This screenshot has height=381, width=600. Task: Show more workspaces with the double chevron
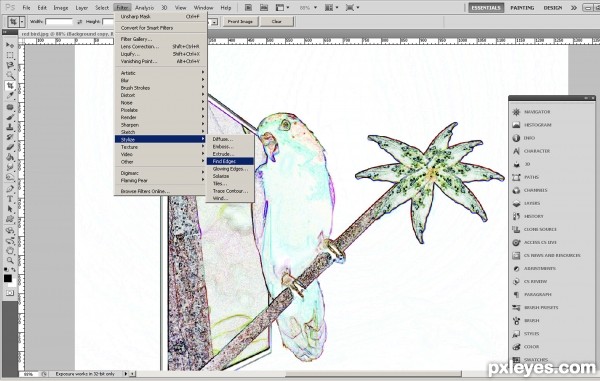574,8
